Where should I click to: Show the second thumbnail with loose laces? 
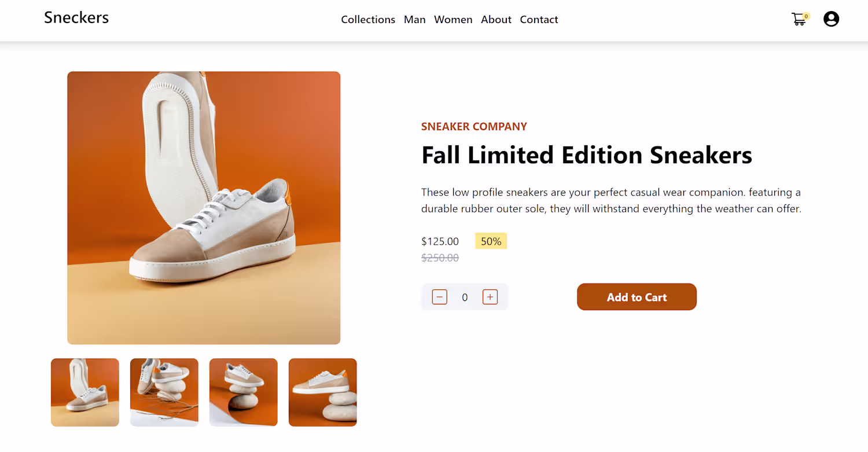164,392
